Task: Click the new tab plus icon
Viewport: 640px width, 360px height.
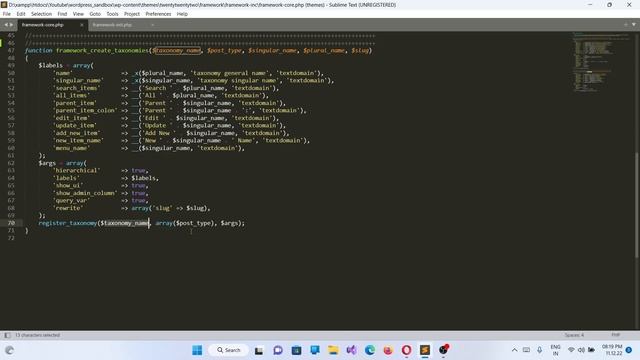Action: coord(626,24)
